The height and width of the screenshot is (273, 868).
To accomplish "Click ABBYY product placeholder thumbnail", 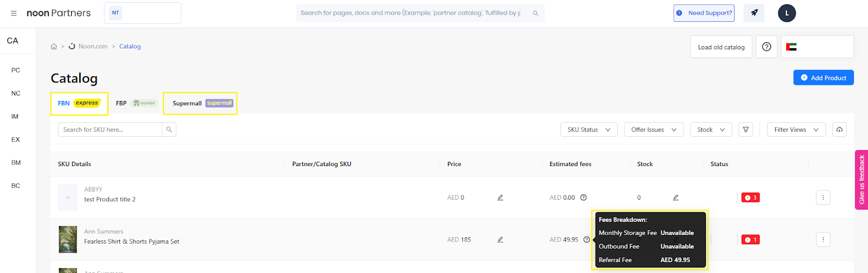I will point(68,198).
